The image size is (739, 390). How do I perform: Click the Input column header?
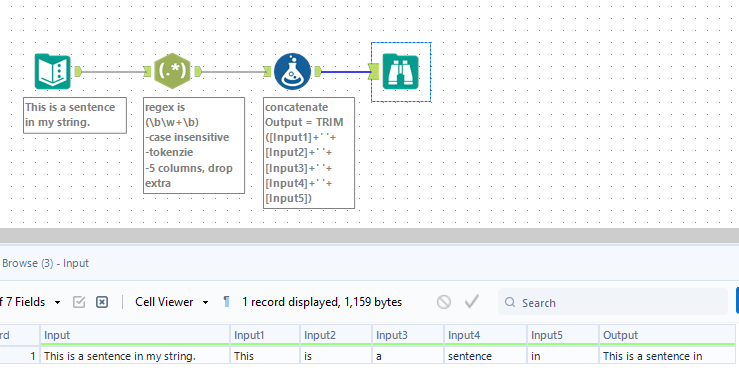pyautogui.click(x=135, y=335)
